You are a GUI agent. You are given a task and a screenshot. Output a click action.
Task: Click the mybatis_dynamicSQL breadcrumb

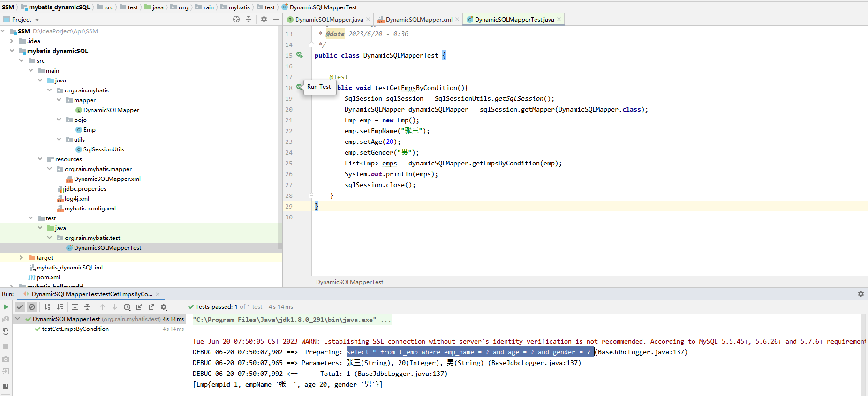pos(60,7)
